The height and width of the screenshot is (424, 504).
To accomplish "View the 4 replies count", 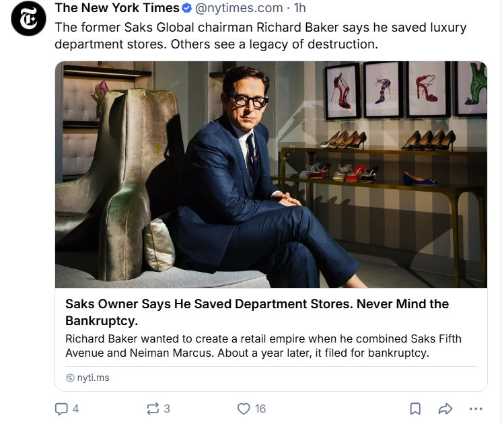I will [x=75, y=409].
